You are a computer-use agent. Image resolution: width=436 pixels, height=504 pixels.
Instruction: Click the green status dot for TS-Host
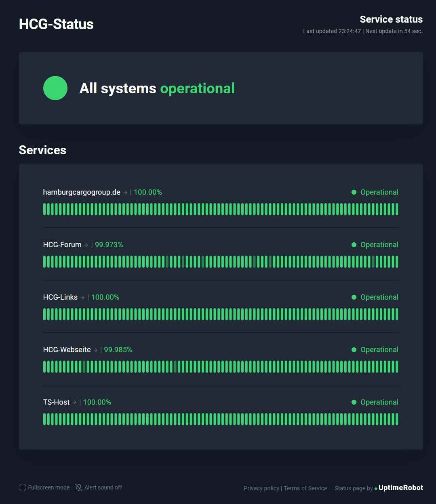pos(354,402)
